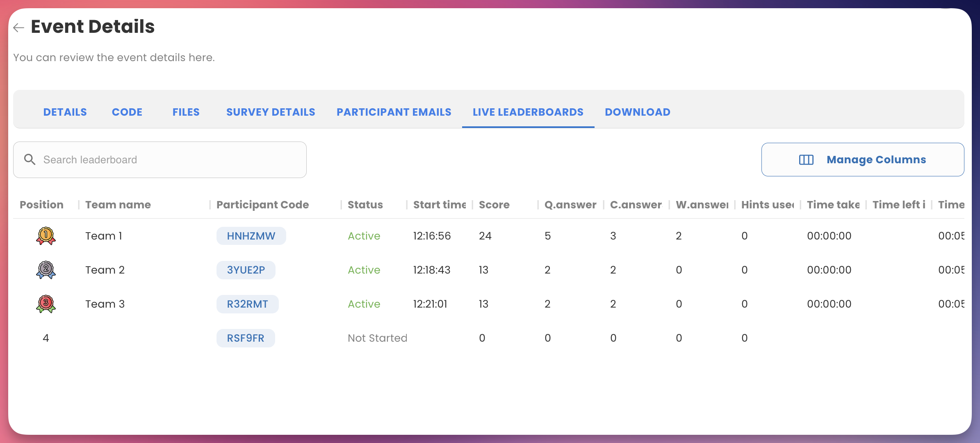
Task: Open the Participant Emails tab
Action: pos(394,112)
